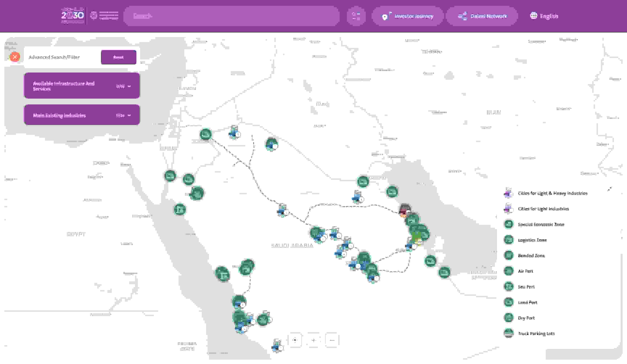Open Investor Journey
The width and height of the screenshot is (627, 364).
point(407,16)
